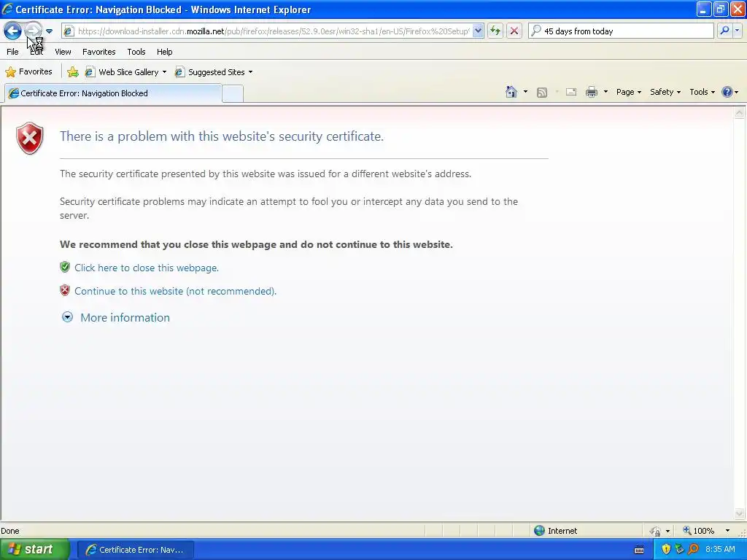Click the green shield tray icon
The width and height of the screenshot is (747, 560).
point(679,549)
